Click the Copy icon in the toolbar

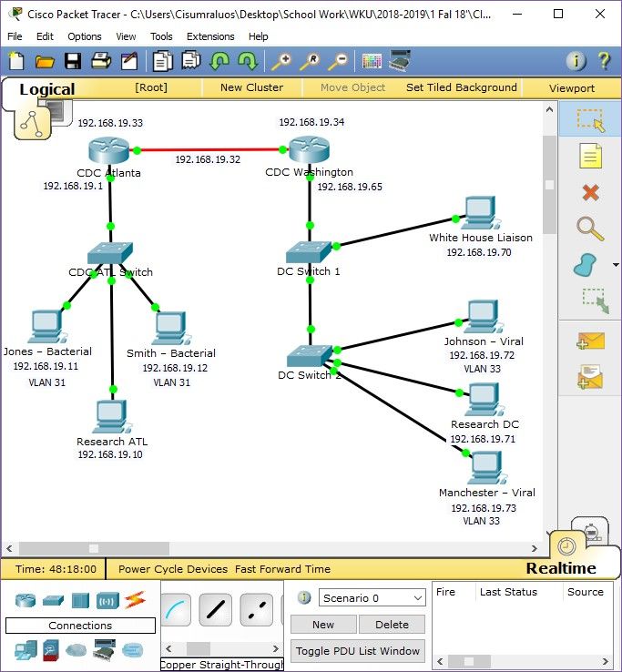click(x=162, y=61)
